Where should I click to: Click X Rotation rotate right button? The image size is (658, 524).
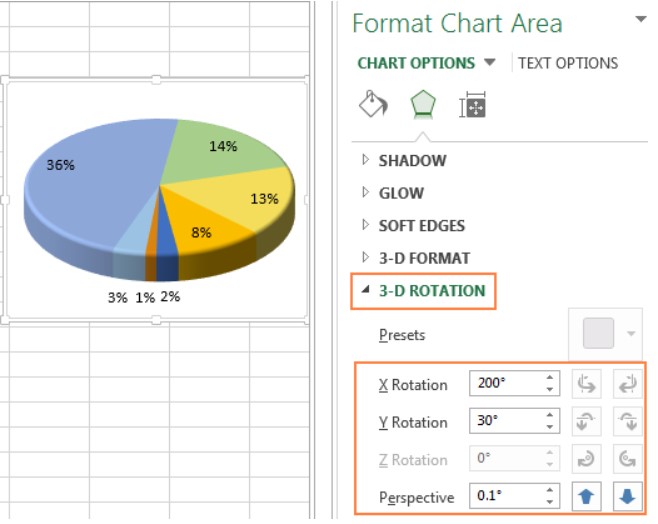pos(627,384)
